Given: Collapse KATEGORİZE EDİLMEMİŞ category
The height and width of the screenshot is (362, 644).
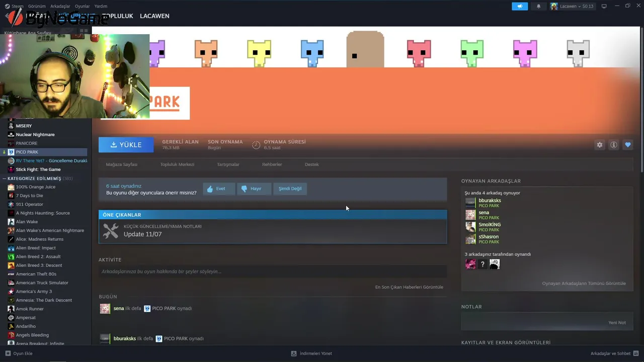Looking at the screenshot, I should (x=5, y=178).
